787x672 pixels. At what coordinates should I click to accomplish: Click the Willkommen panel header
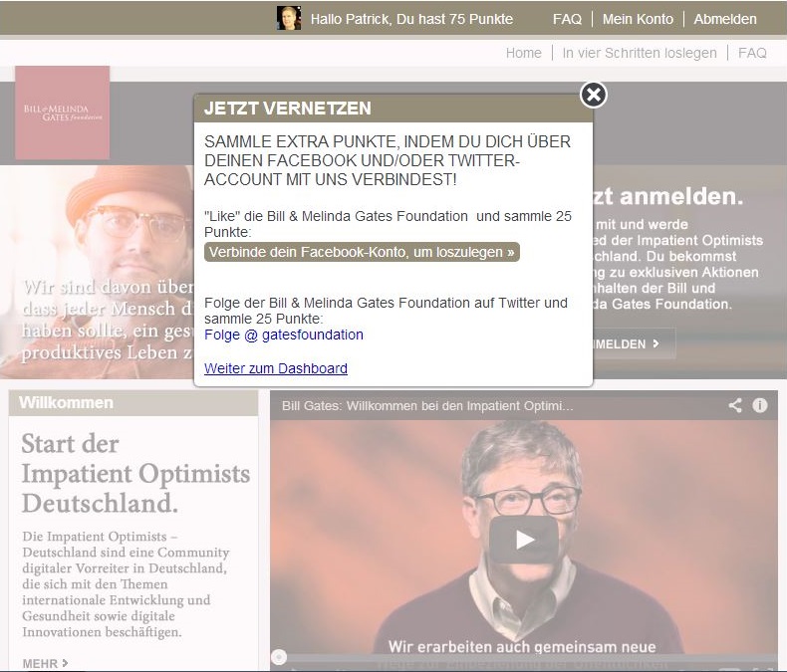click(133, 403)
